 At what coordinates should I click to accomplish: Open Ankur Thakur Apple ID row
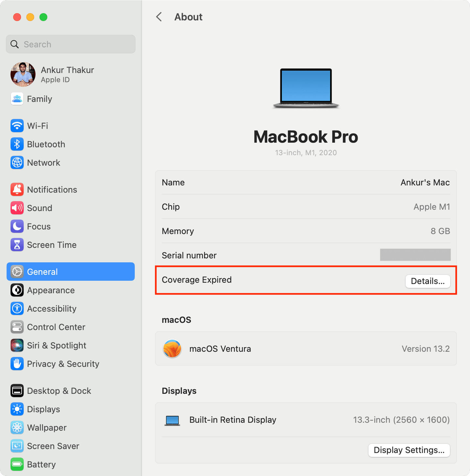(x=71, y=74)
